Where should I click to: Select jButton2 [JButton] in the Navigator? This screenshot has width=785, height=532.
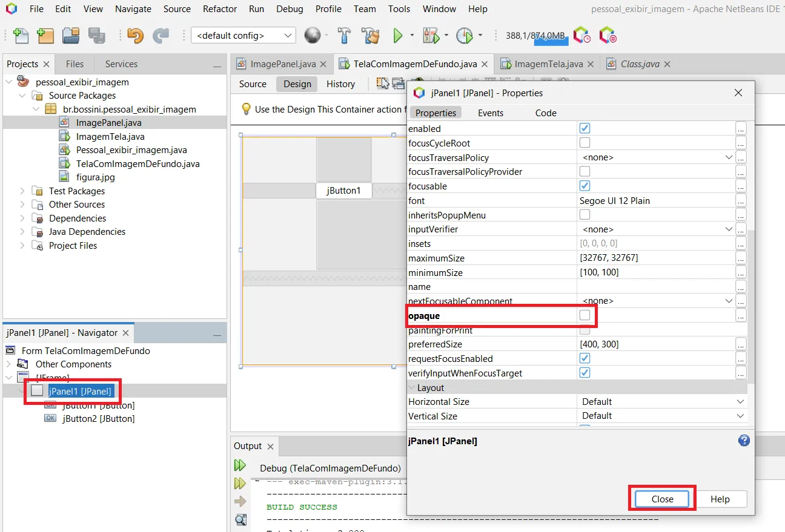pyautogui.click(x=98, y=419)
